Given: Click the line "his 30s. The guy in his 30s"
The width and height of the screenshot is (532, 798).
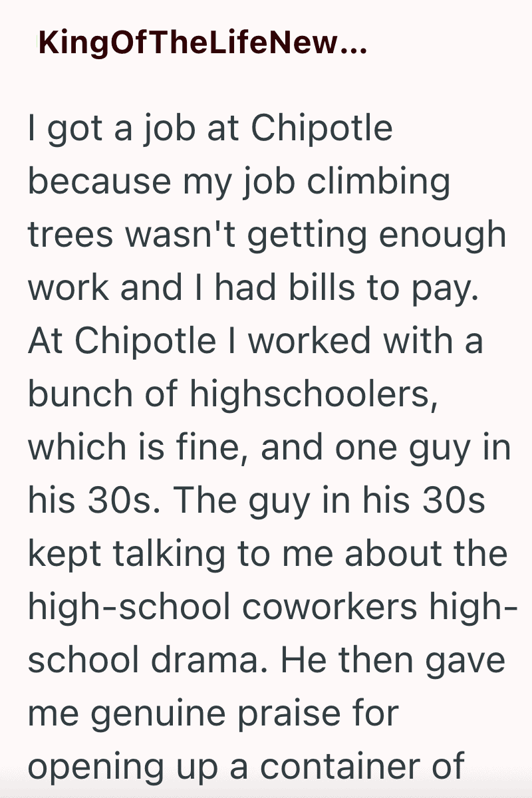Looking at the screenshot, I should (257, 500).
